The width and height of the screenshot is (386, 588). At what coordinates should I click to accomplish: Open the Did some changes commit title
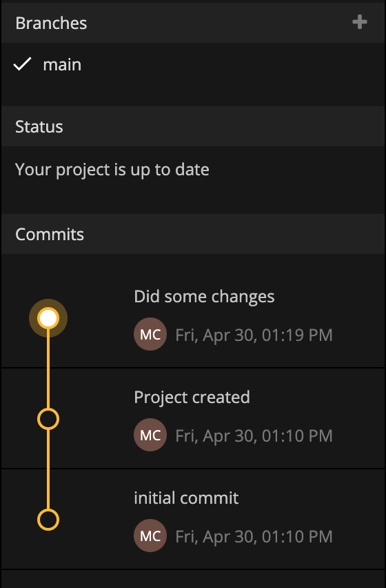point(204,297)
